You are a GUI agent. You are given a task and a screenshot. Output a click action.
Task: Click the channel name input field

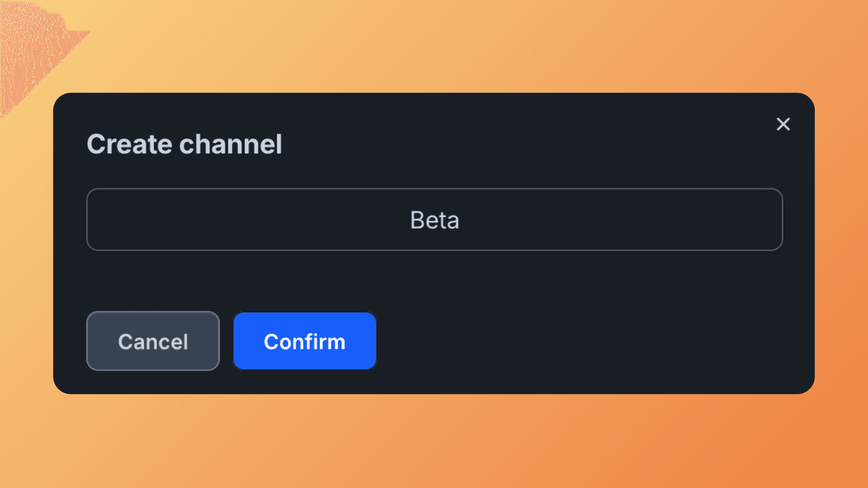[x=434, y=220]
